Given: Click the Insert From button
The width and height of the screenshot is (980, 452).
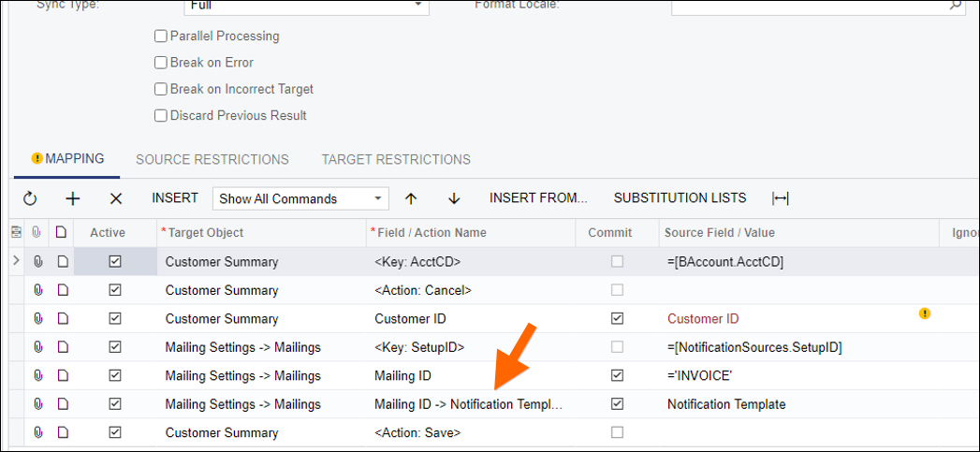Looking at the screenshot, I should point(538,198).
